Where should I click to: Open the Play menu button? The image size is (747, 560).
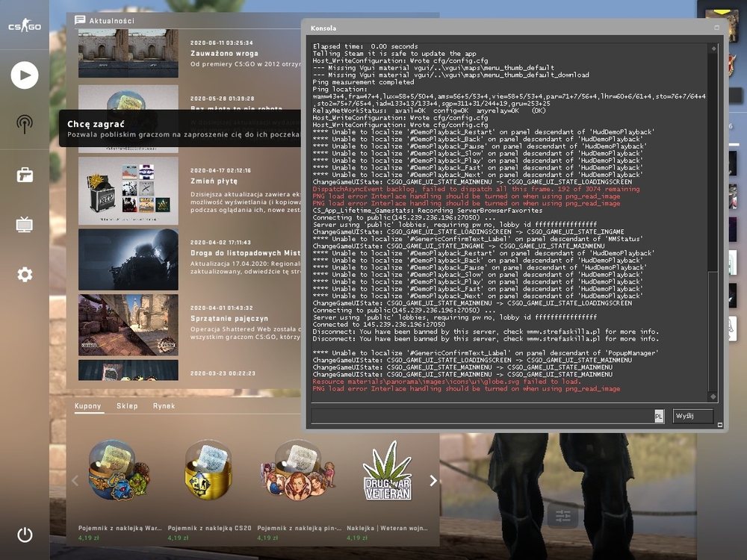coord(25,75)
